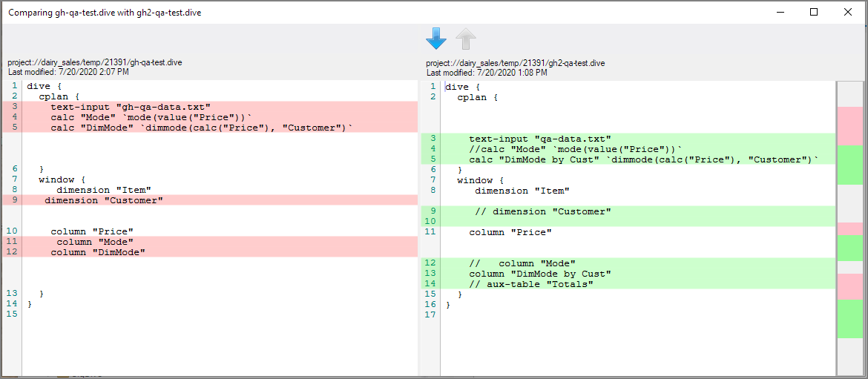
Task: Click the commented // dimension "Customer" line on right
Action: 543,211
